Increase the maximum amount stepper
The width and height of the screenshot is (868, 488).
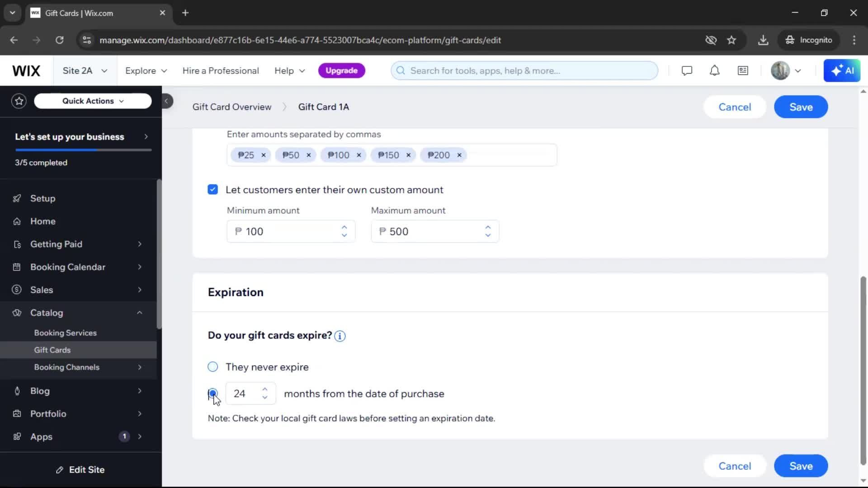point(488,227)
